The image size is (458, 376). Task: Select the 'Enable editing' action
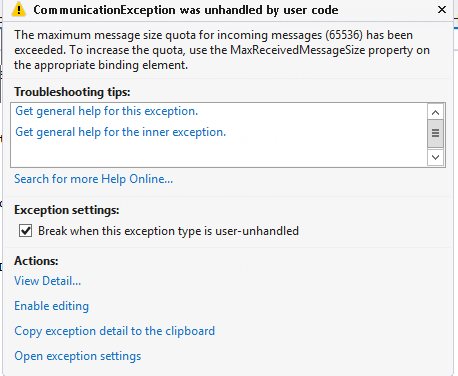pos(52,306)
